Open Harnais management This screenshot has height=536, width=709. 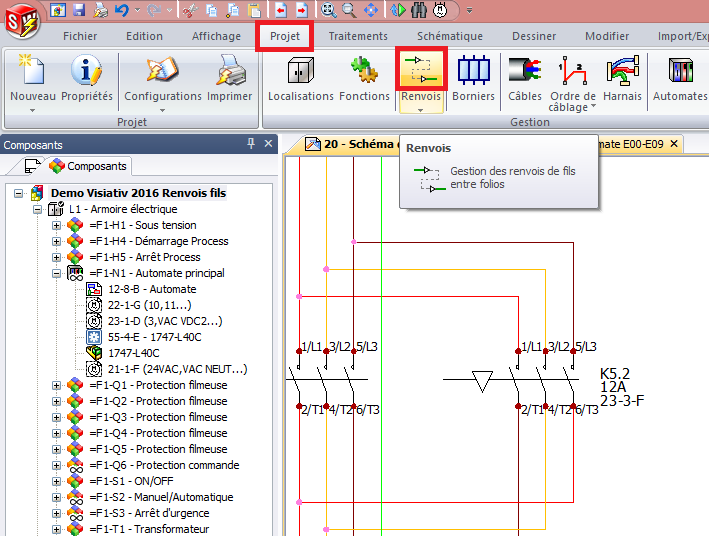tap(622, 77)
